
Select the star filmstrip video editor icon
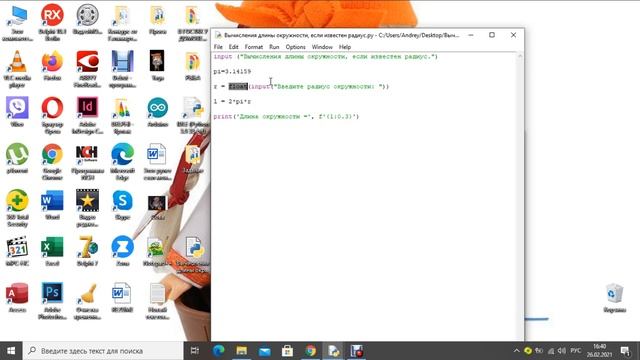pyautogui.click(x=87, y=208)
